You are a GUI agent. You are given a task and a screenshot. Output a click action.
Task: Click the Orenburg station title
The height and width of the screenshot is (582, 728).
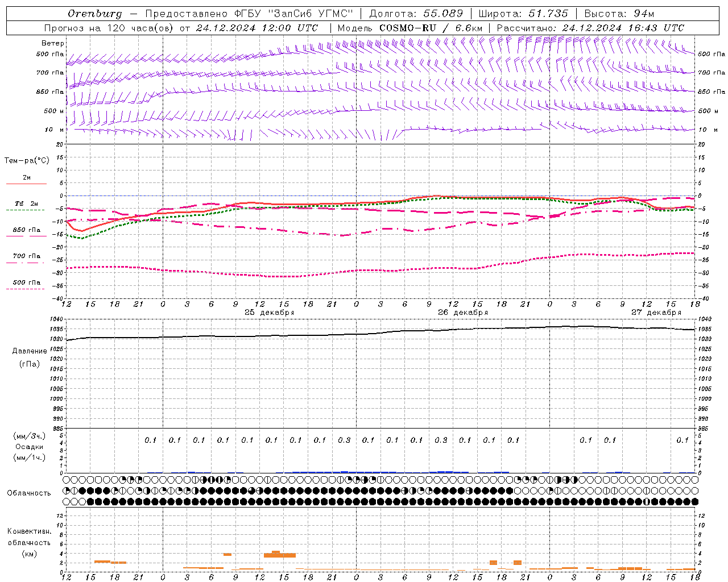click(94, 14)
